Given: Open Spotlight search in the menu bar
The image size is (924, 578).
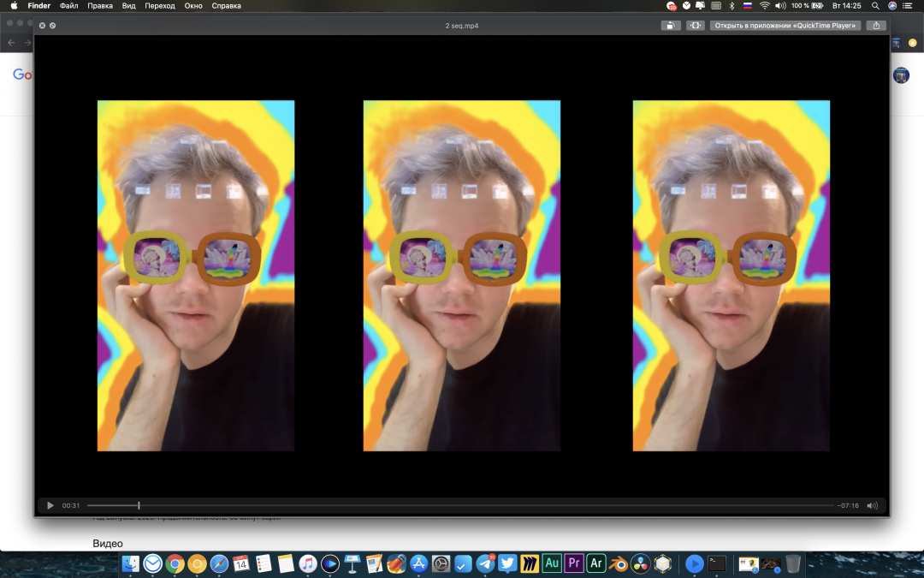Looking at the screenshot, I should [x=874, y=6].
